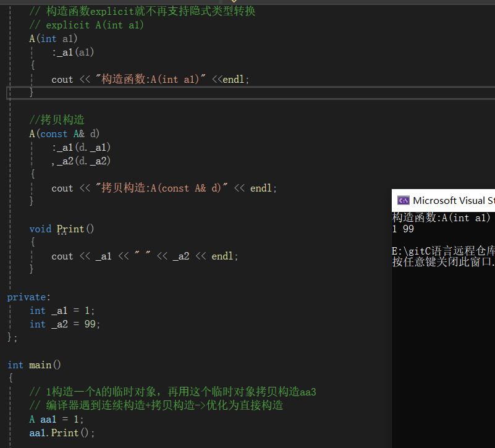Click the member 'int _a1 = 1;'
Image resolution: width=495 pixels, height=448 pixels.
click(62, 310)
